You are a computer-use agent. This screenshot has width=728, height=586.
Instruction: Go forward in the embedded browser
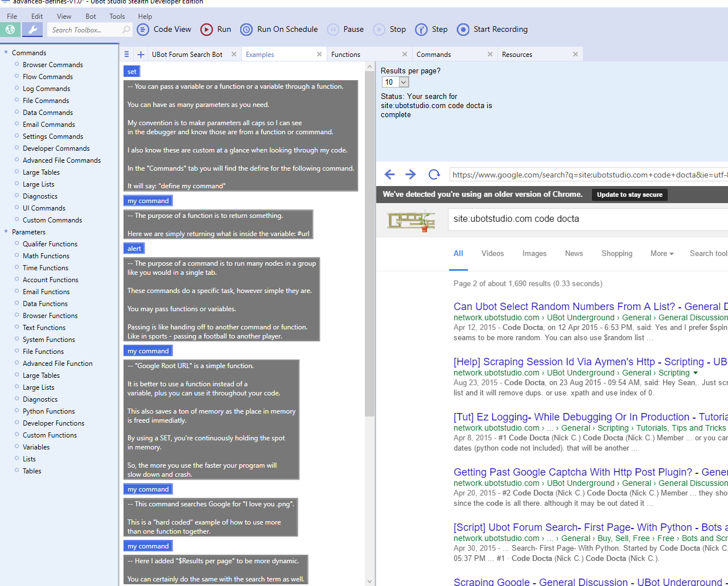(410, 175)
